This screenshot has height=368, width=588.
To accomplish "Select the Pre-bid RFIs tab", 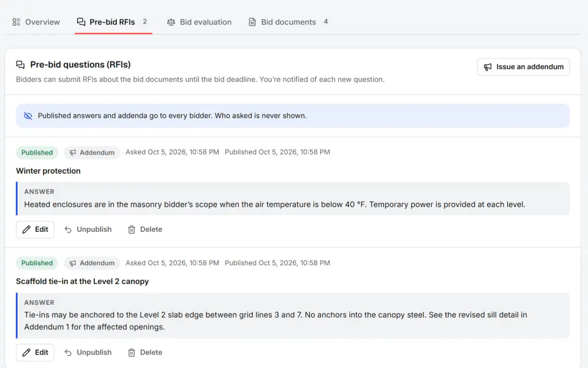I will (113, 22).
